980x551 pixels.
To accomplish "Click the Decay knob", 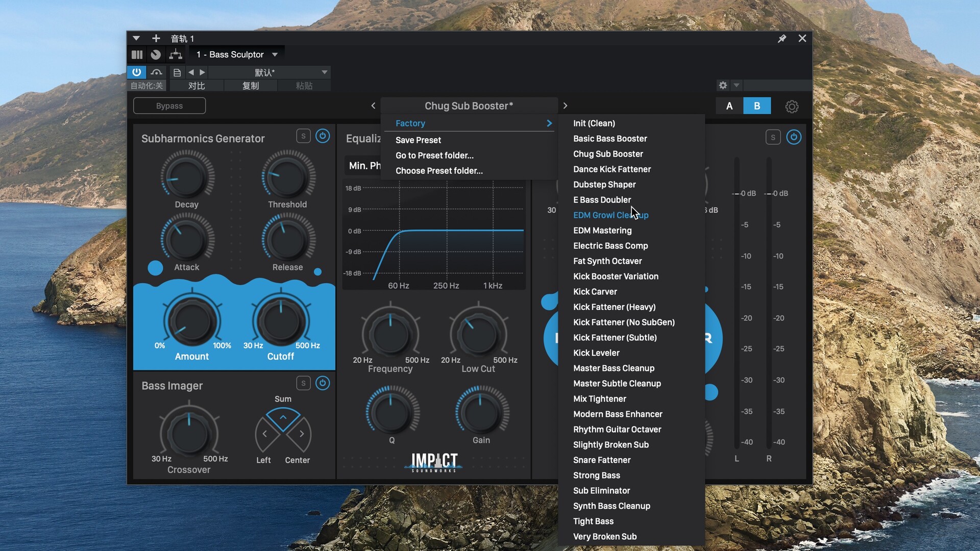I will click(187, 177).
